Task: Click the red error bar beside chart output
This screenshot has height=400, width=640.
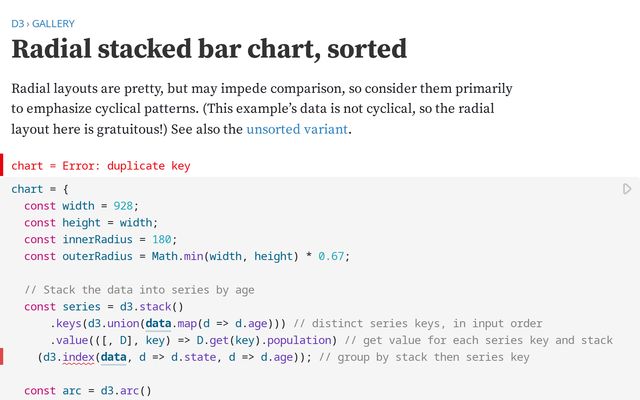Action: pyautogui.click(x=2, y=166)
